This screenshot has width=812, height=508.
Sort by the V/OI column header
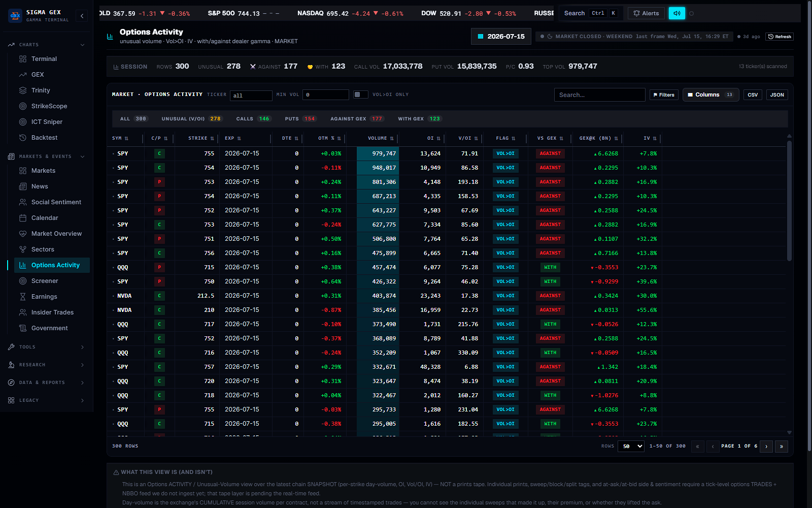pos(468,138)
